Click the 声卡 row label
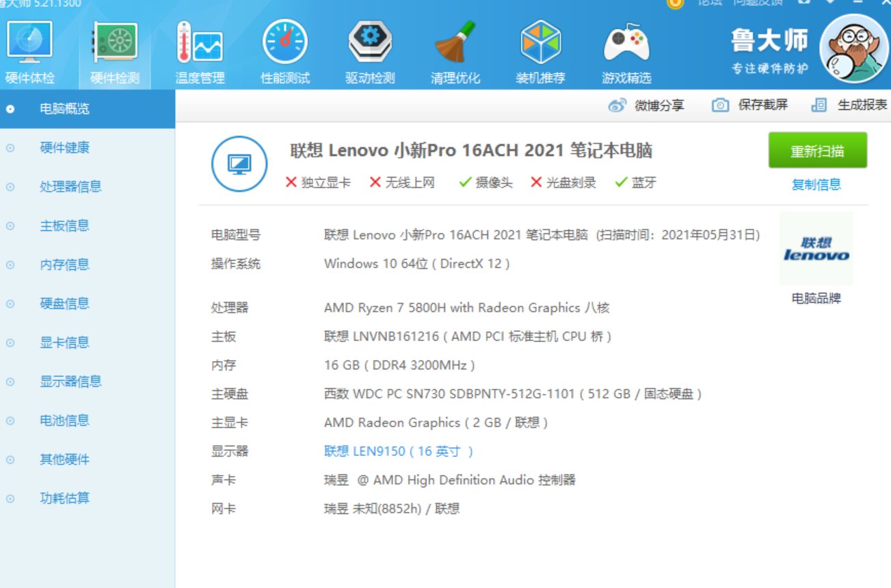Screen dimensions: 891x588 [224, 480]
